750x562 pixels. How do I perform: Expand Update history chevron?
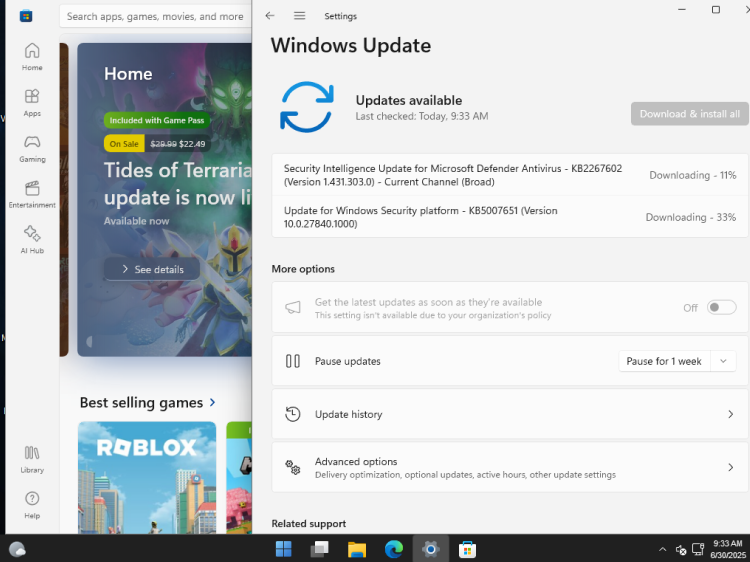(730, 414)
